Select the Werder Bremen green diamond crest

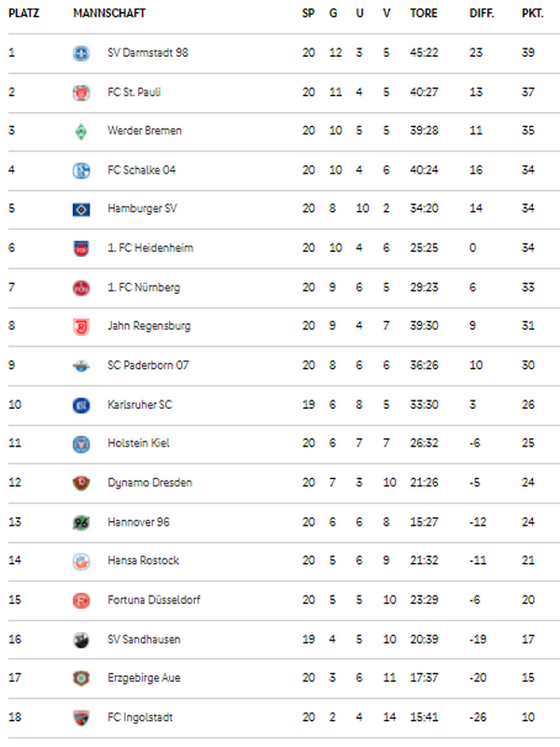(x=81, y=131)
